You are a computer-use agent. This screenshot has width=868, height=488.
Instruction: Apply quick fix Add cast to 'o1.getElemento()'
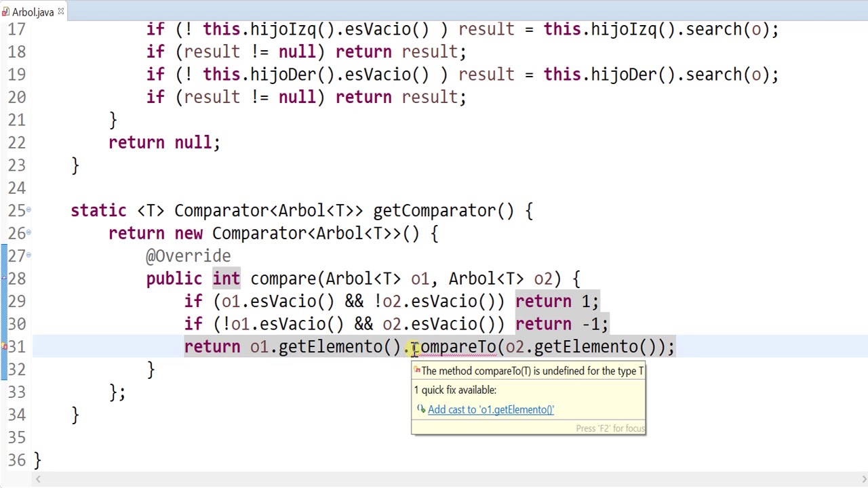pos(490,409)
